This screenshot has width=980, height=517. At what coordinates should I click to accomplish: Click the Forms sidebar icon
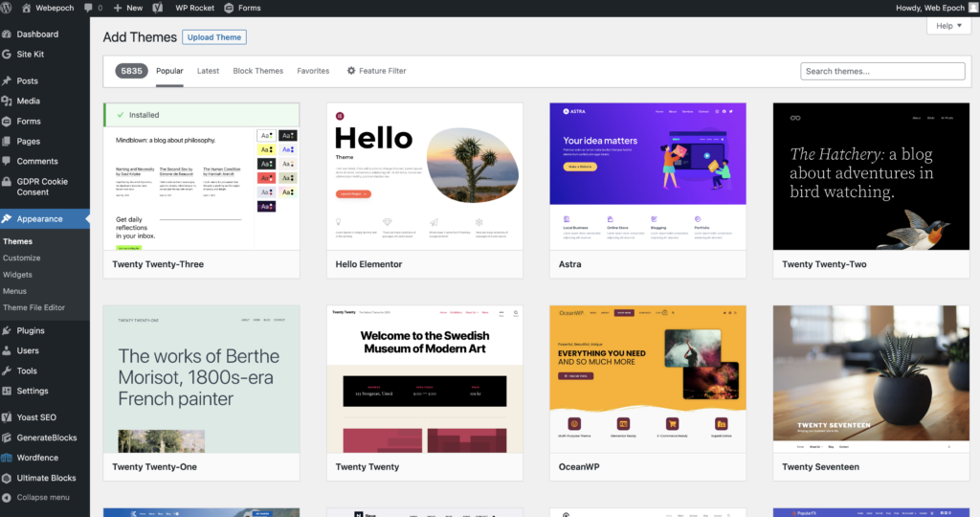coord(7,122)
